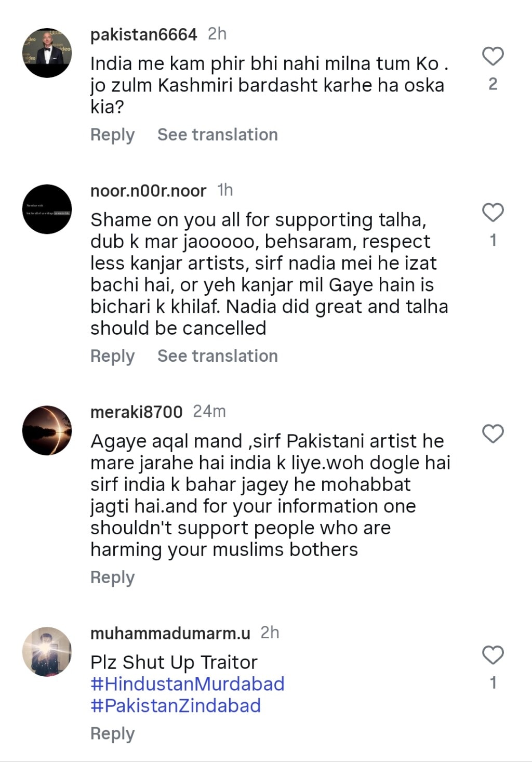Image resolution: width=532 pixels, height=762 pixels.
Task: View the 2 likes on pakistan6664's comment
Action: [493, 85]
